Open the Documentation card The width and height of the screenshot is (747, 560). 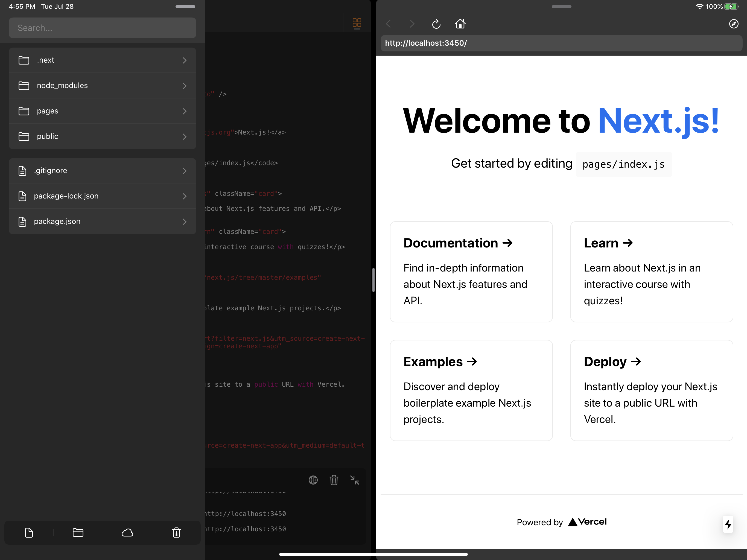click(x=471, y=272)
